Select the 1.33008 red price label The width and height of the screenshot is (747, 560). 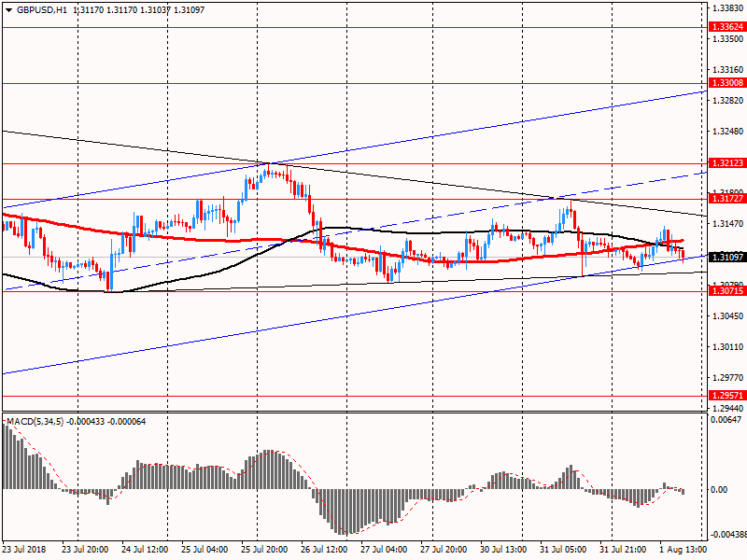tap(727, 83)
